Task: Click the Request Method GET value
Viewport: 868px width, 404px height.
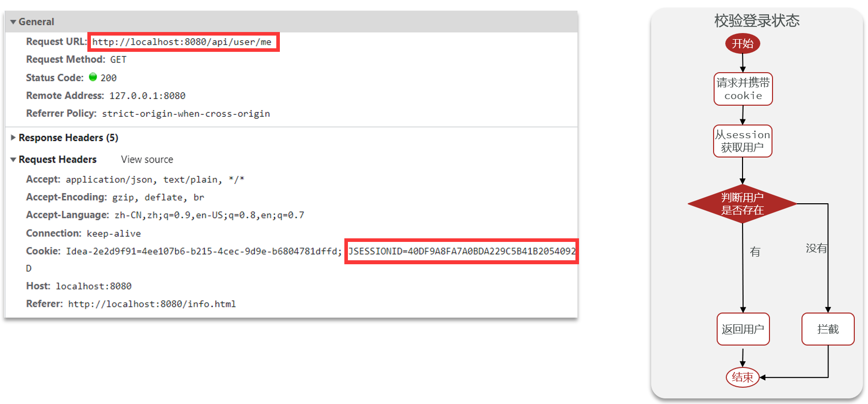Action: click(x=118, y=59)
